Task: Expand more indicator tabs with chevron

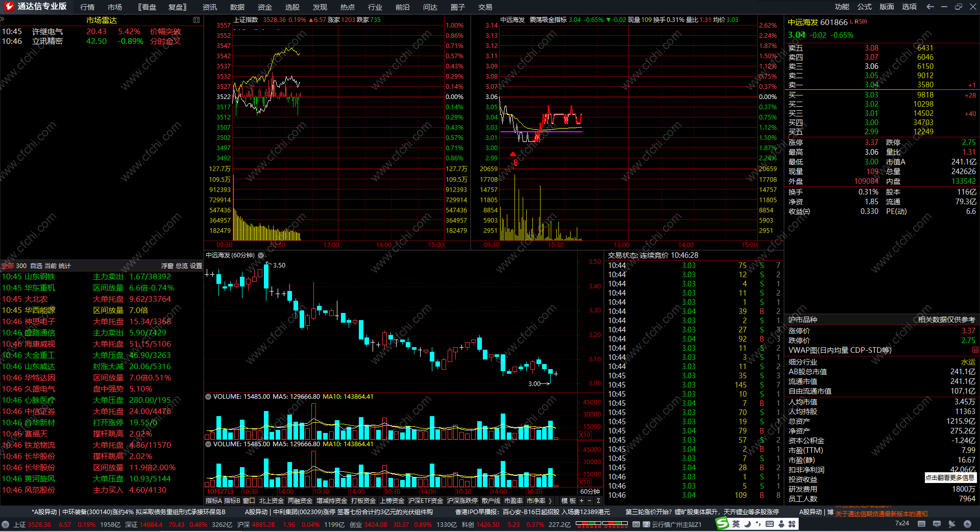Action: pyautogui.click(x=550, y=501)
